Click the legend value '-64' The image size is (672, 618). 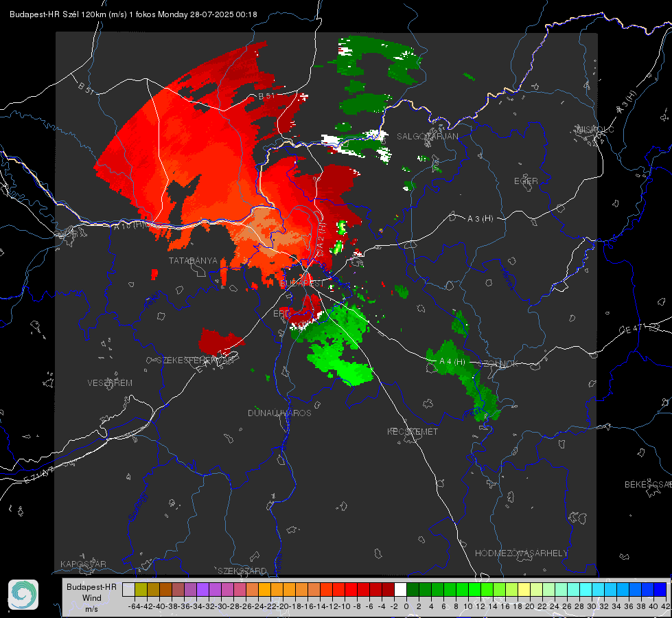pyautogui.click(x=135, y=606)
